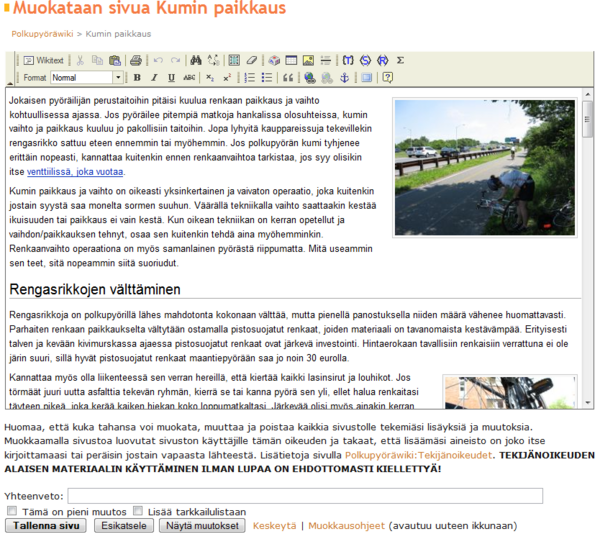Click the Näytä muutokset button
Screen dimensions: 600x534
point(202,526)
